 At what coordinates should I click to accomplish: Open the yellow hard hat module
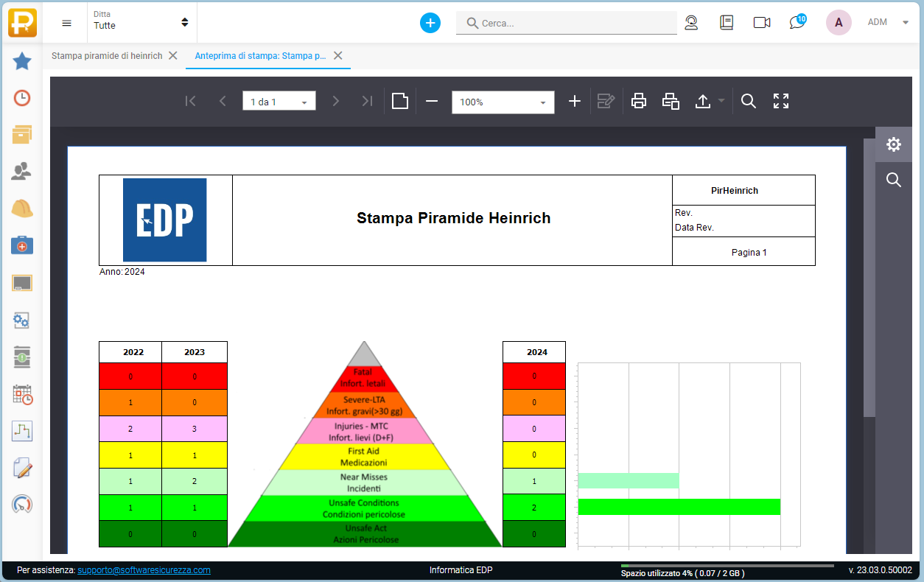[22, 209]
